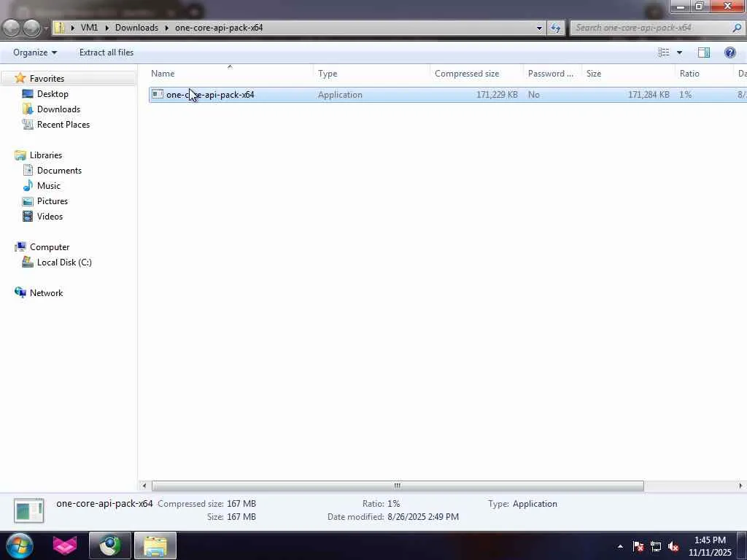The image size is (747, 560).
Task: Click the Windows Explorer taskbar button
Action: 155,545
